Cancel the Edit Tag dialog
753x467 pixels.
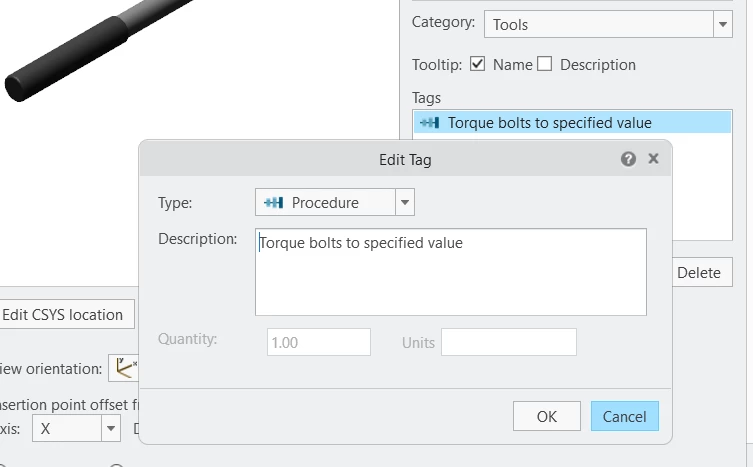point(625,416)
